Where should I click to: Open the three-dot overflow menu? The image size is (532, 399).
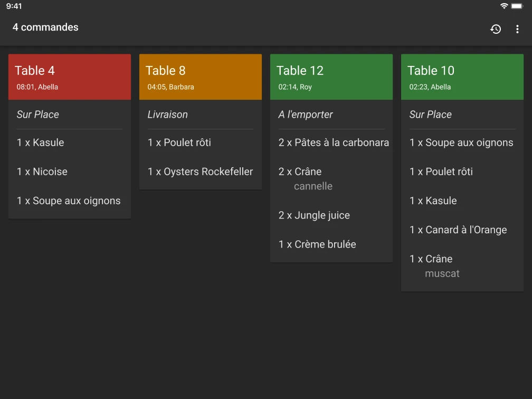pos(517,30)
